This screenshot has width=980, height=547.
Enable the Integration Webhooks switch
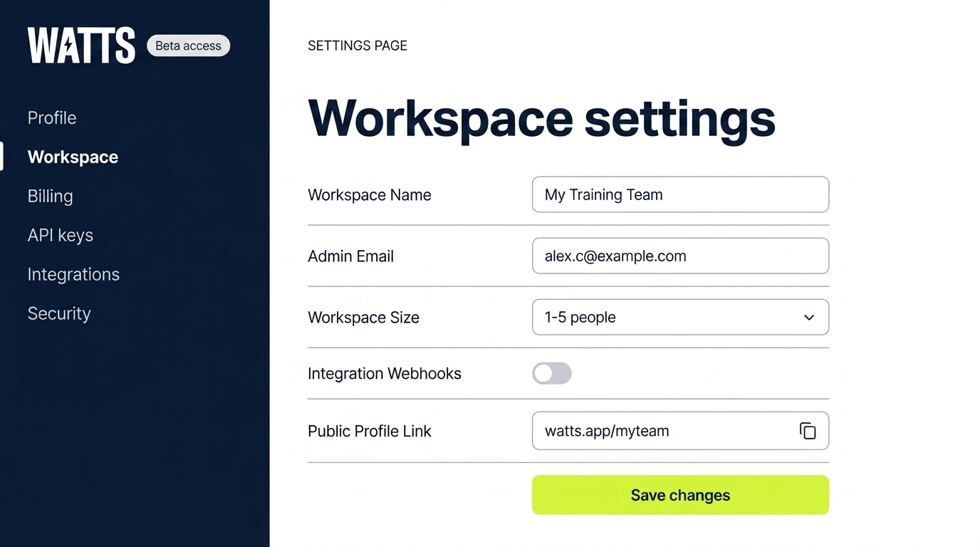551,373
